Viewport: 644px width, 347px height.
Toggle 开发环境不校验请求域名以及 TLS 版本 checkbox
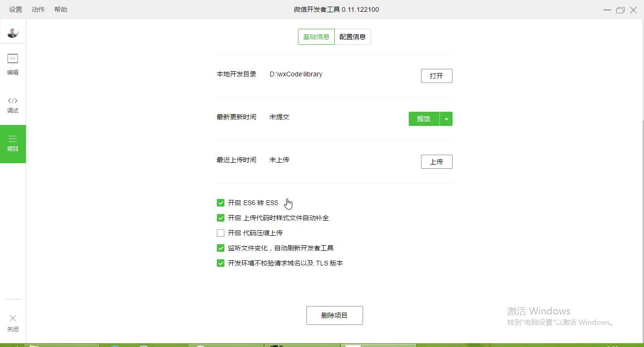[x=221, y=263]
